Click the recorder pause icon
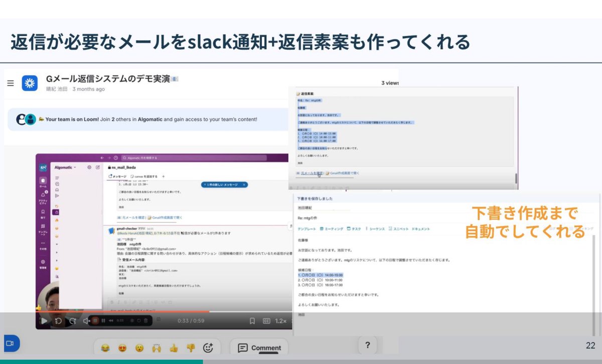The image size is (602, 364). (104, 320)
